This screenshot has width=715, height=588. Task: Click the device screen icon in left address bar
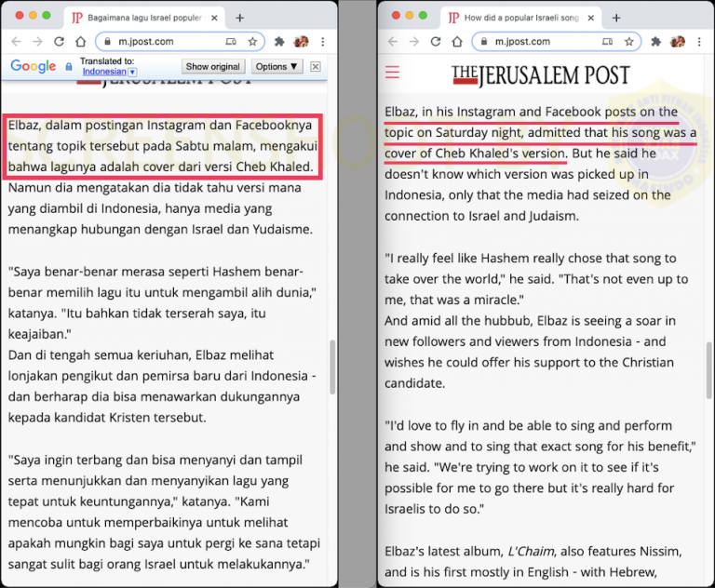pyautogui.click(x=231, y=42)
